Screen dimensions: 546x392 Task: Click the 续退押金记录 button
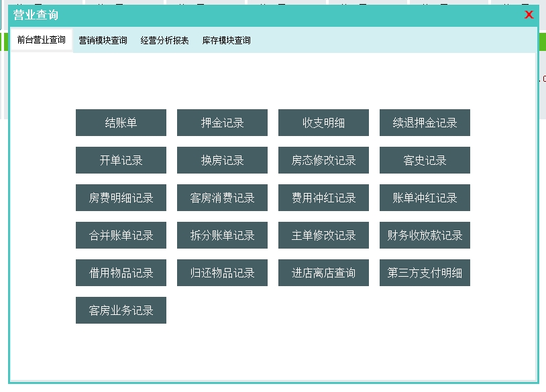coord(425,123)
